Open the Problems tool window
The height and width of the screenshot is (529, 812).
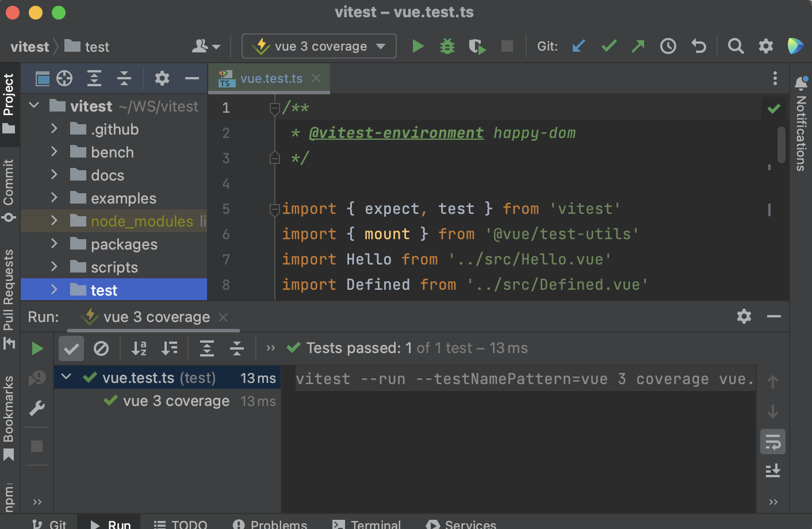pos(270,524)
